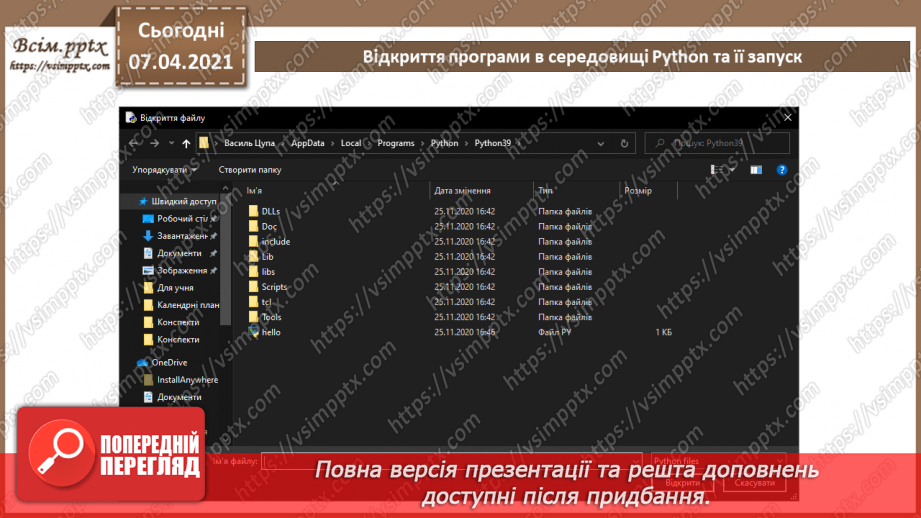Close the Відкриття файлу dialog

[x=788, y=117]
